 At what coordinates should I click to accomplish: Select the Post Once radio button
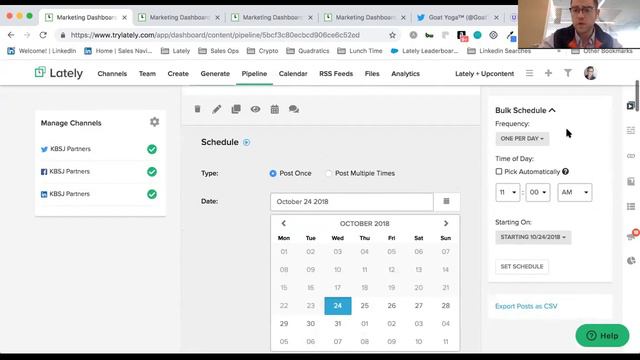pos(273,173)
